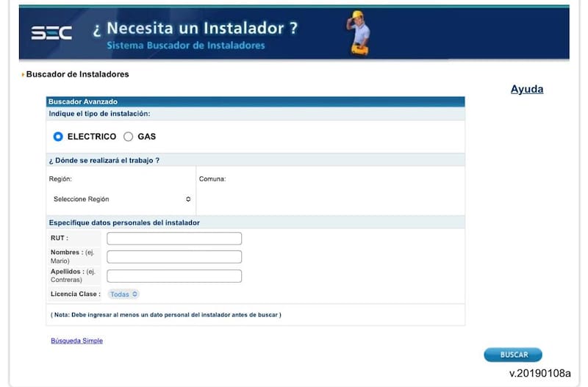
Task: Click the banner title ¿ Necesita un Instalador ?
Action: click(x=195, y=28)
